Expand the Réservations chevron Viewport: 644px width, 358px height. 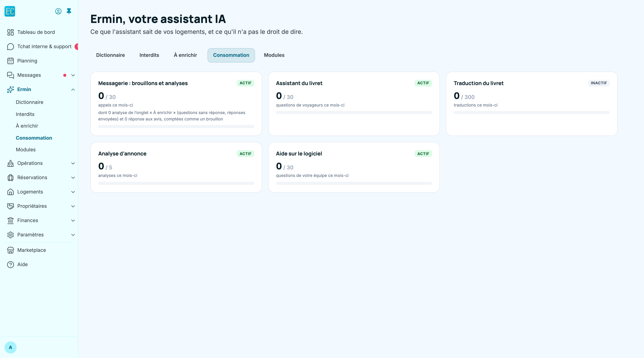click(73, 178)
